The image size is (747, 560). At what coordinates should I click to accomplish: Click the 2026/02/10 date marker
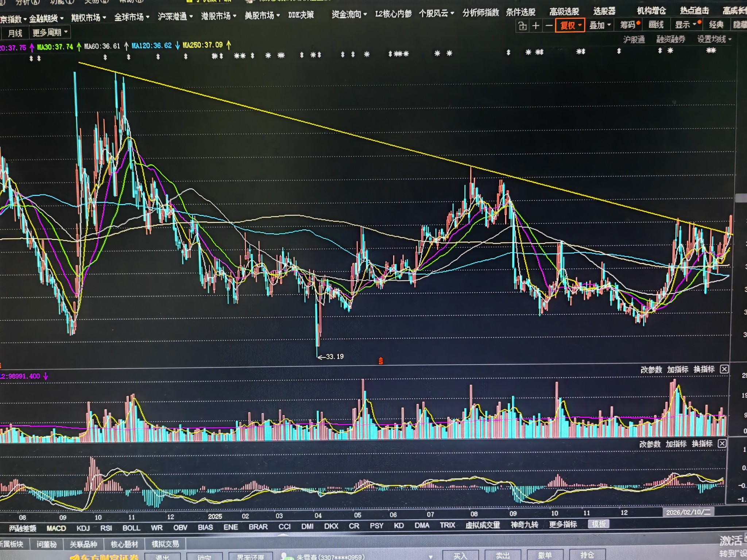[x=688, y=512]
